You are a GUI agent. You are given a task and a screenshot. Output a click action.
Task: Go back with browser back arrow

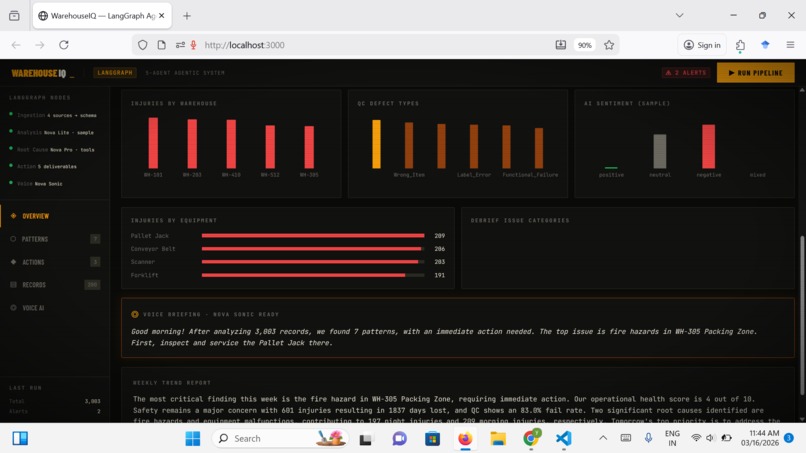tap(16, 45)
